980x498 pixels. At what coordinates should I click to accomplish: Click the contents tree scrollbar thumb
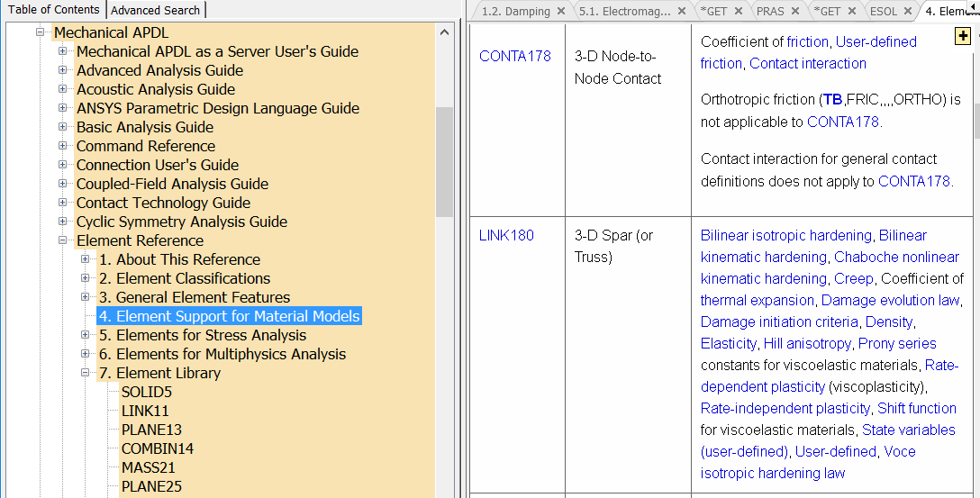[444, 161]
